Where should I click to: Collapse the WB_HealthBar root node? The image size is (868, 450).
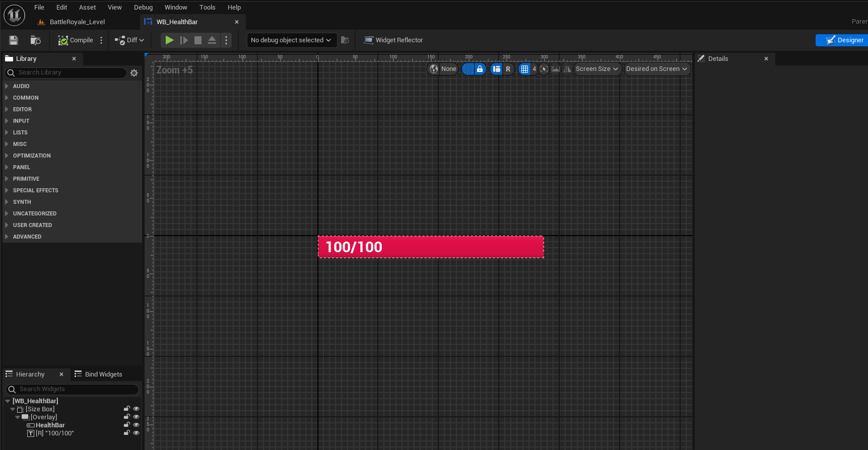tap(8, 401)
